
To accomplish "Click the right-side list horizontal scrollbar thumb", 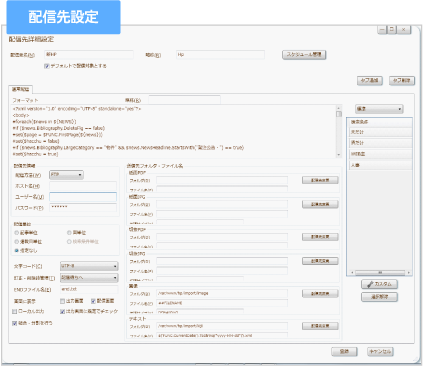I will pos(380,272).
